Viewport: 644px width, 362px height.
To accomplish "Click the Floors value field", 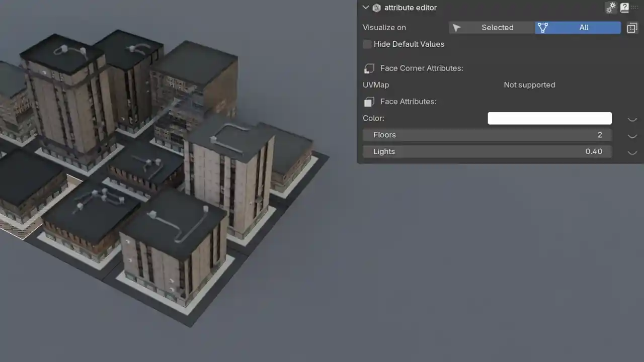I will [x=488, y=135].
